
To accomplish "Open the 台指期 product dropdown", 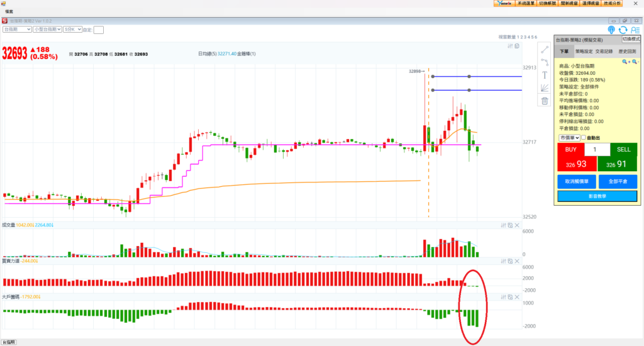I will click(x=17, y=29).
